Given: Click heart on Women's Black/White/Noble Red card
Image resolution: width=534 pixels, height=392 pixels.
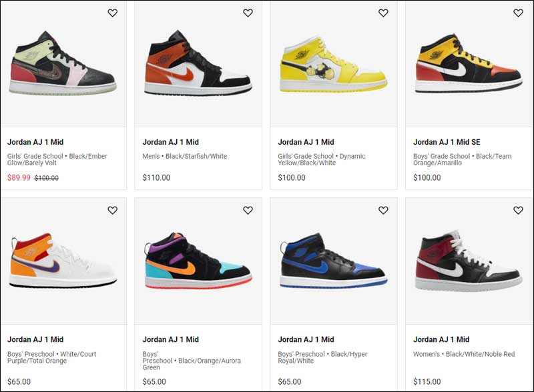Looking at the screenshot, I should (x=519, y=210).
